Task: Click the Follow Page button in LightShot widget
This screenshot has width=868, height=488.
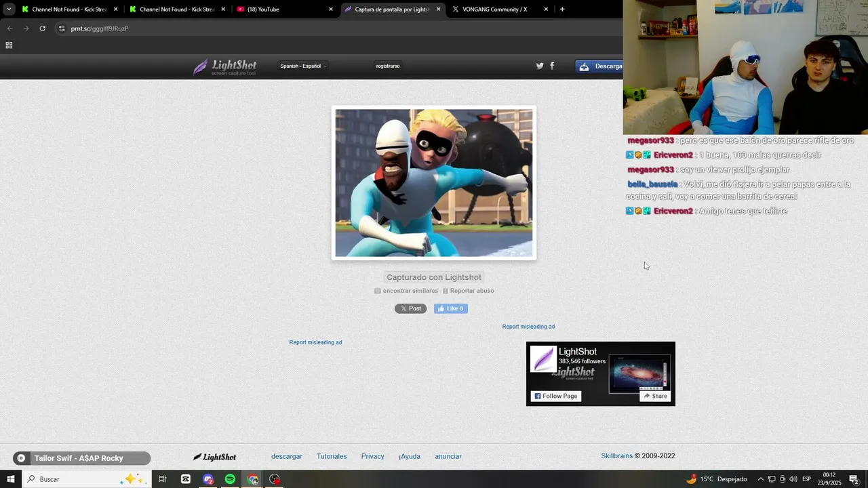Action: click(556, 396)
